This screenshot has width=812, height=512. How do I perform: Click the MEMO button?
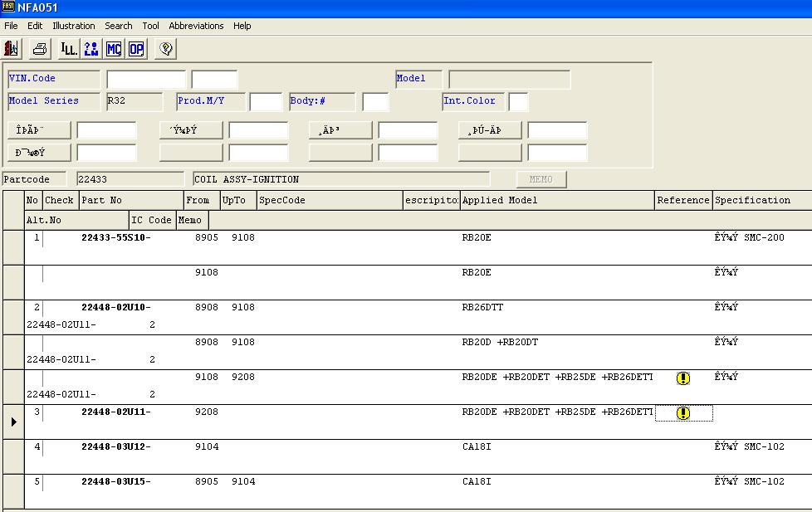[x=541, y=179]
